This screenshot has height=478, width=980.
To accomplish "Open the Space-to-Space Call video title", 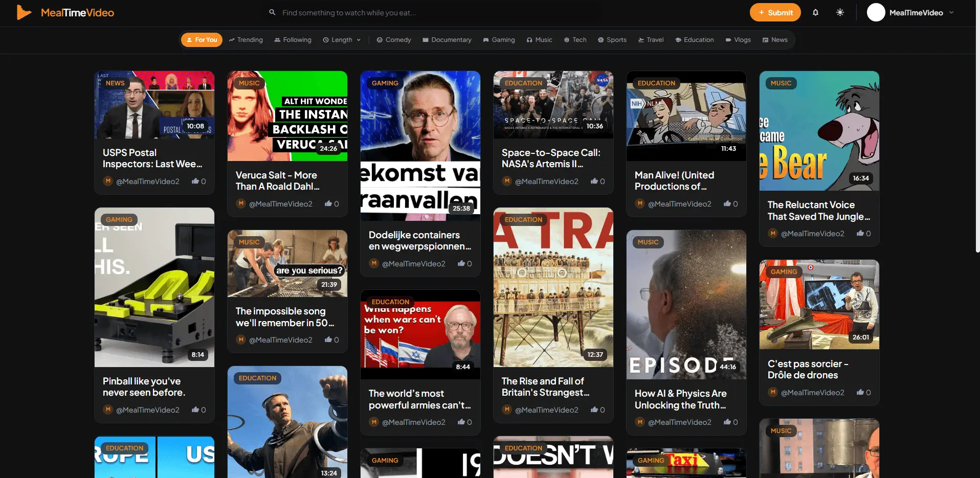I will 551,158.
